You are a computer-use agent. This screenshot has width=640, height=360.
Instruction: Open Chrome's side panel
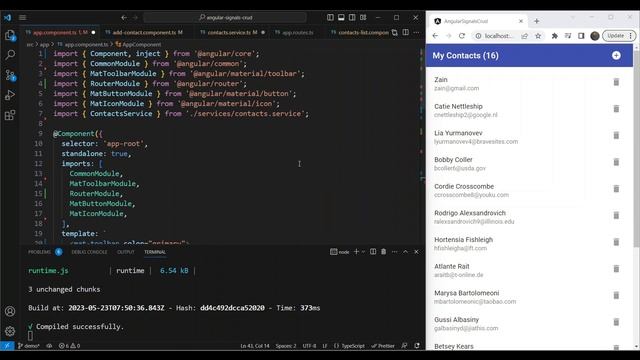(581, 36)
